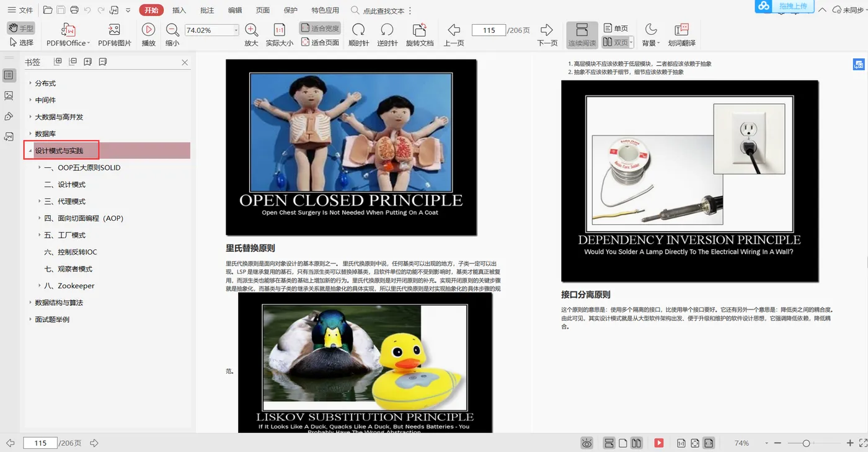Click the PDF转Office conversion icon
Screen dimensions: 868x452
tap(68, 30)
